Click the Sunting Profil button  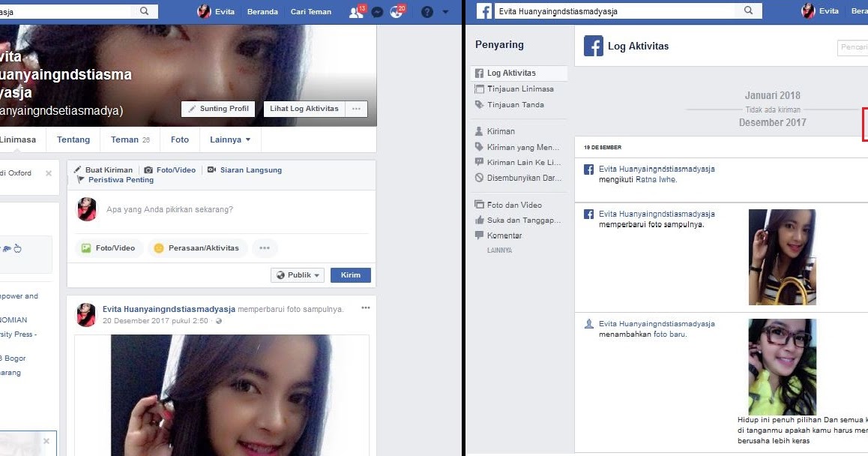pos(217,108)
